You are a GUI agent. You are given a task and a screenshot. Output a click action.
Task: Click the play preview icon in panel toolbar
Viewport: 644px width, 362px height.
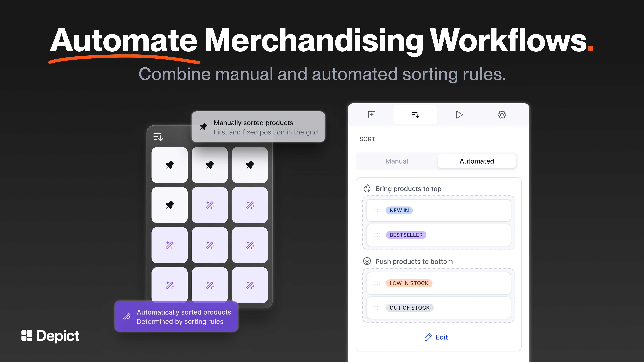(x=459, y=115)
